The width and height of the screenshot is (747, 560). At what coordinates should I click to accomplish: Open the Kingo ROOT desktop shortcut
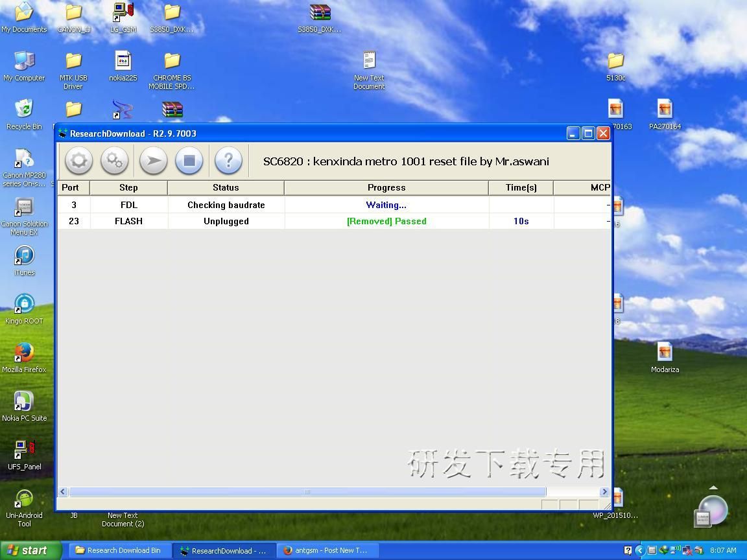click(24, 305)
